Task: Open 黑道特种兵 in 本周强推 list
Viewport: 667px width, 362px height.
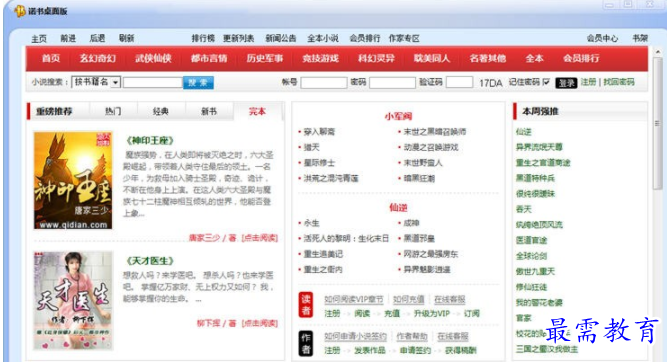Action: click(x=535, y=178)
